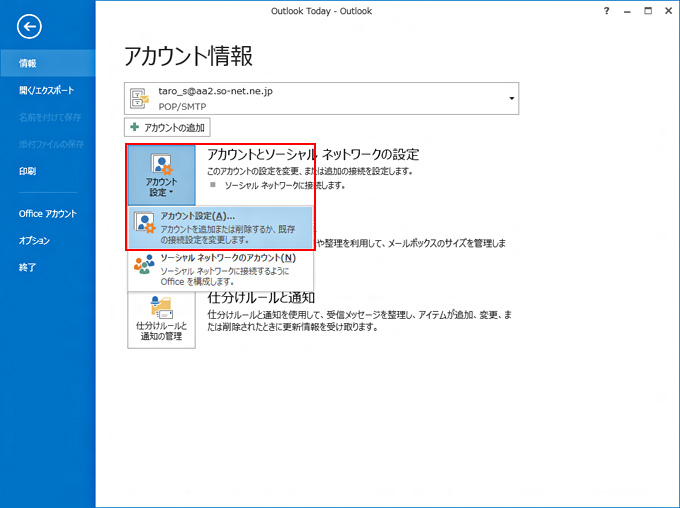The width and height of the screenshot is (680, 508).
Task: Open the 情報 tab in sidebar
Action: (x=28, y=63)
